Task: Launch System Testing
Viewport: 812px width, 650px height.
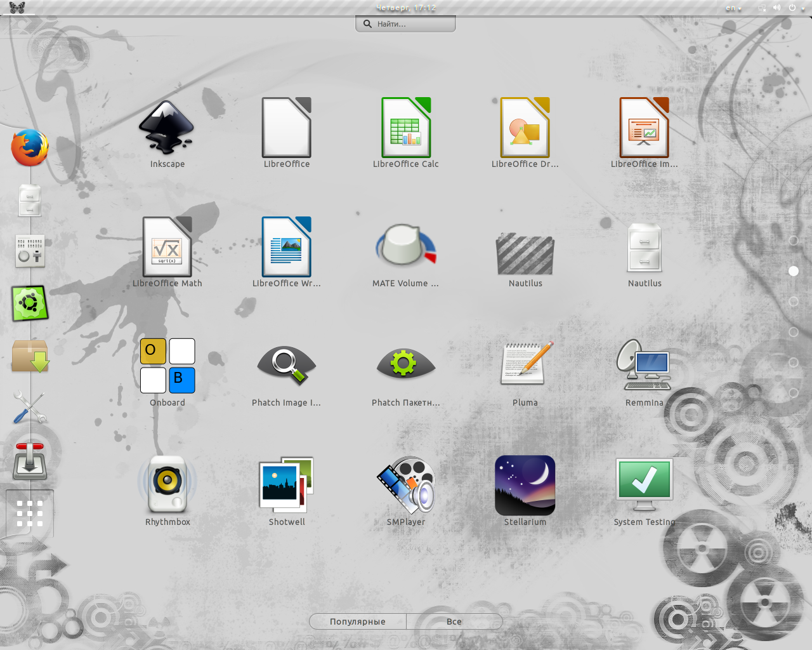Action: point(645,485)
